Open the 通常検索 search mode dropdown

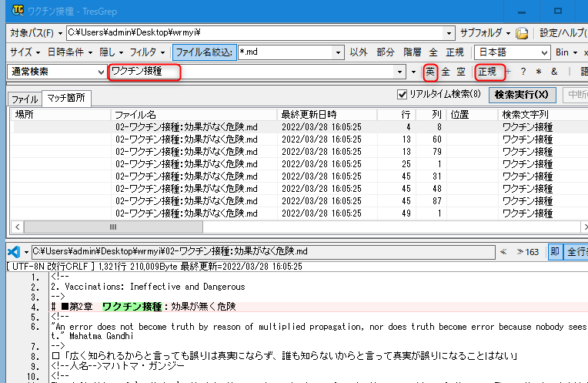57,72
